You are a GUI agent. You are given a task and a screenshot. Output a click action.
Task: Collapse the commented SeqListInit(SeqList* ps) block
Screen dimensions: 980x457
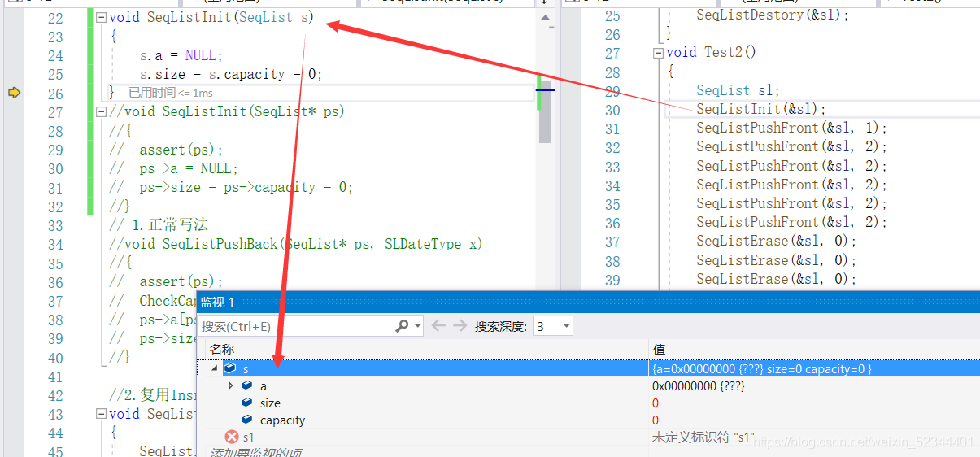(x=101, y=111)
